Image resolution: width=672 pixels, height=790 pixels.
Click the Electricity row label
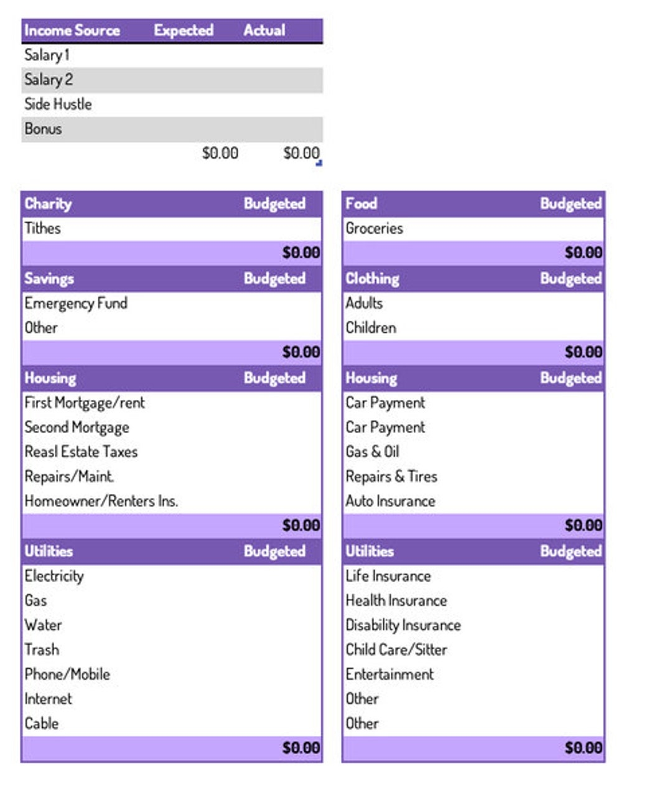coord(54,575)
